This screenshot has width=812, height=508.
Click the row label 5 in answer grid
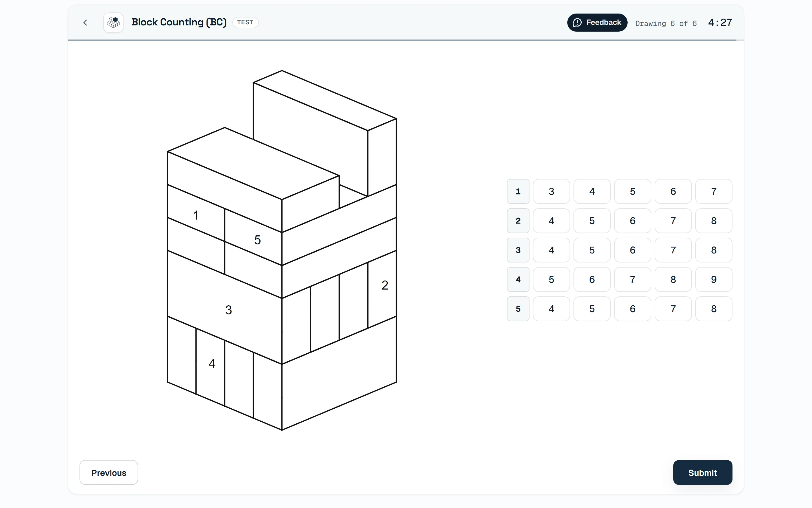click(x=518, y=309)
